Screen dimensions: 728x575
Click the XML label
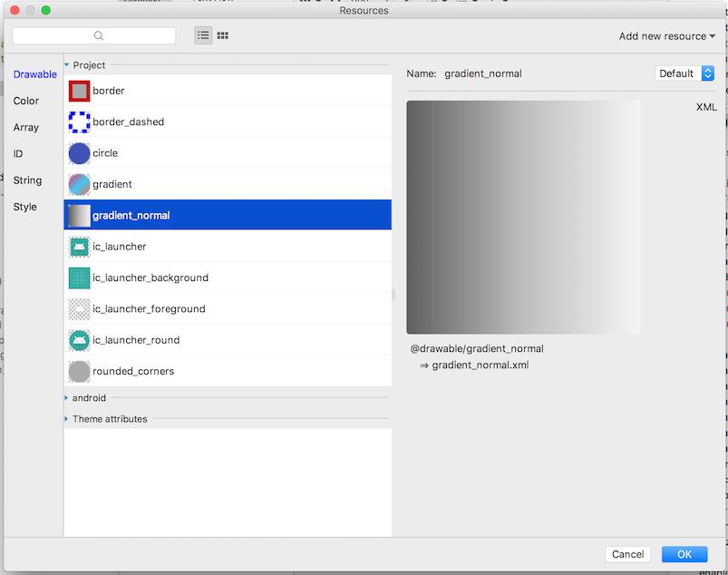tap(706, 107)
